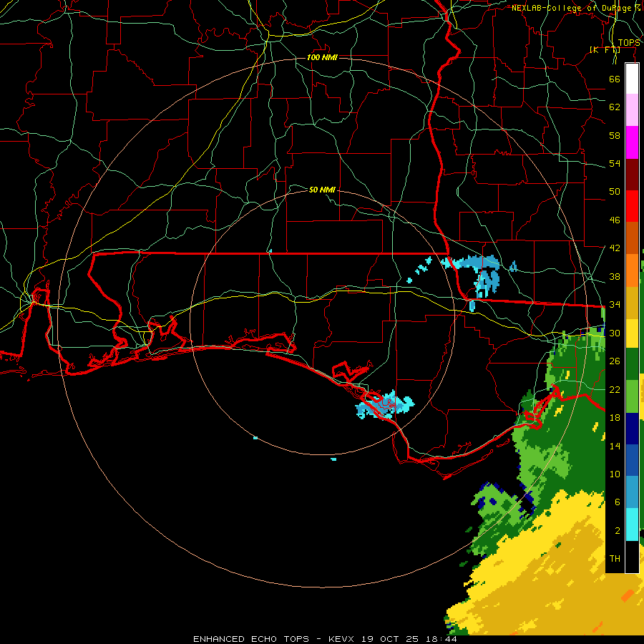644x644 pixels.
Task: Click the legend value '30'
Action: (x=615, y=333)
